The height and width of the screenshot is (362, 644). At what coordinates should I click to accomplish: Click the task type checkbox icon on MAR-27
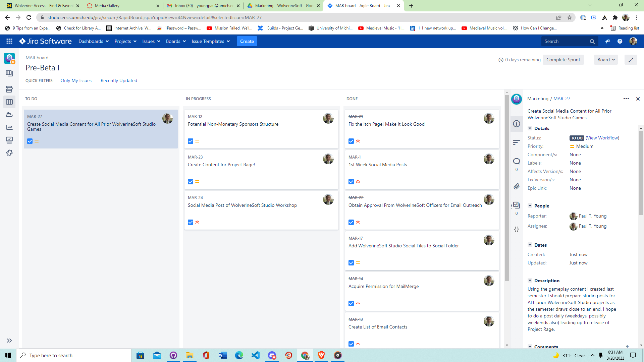(x=30, y=141)
